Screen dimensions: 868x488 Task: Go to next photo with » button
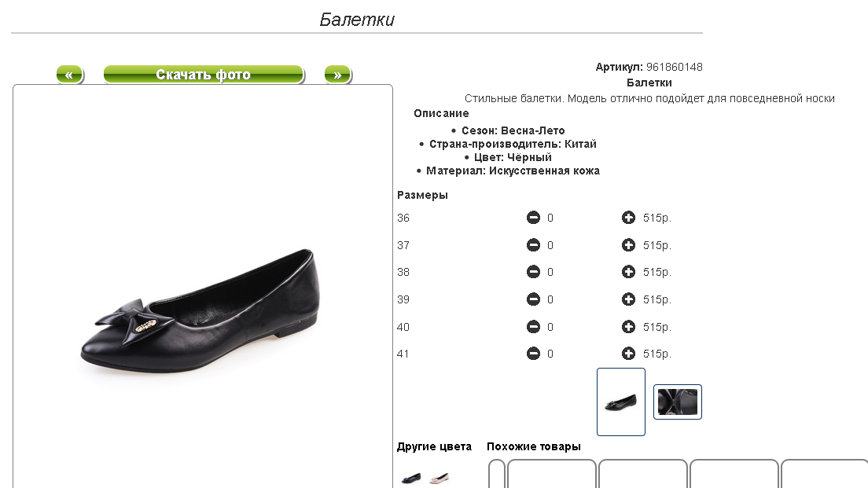coord(337,75)
